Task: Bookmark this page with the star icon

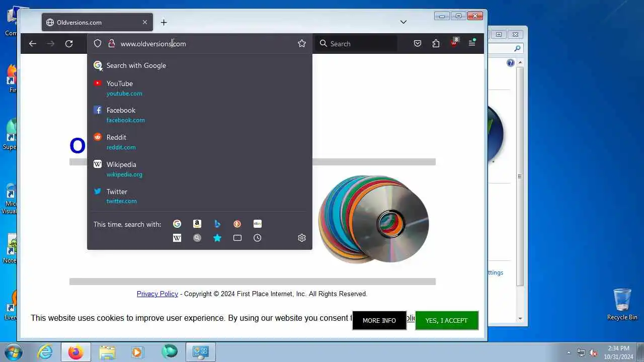Action: click(302, 44)
